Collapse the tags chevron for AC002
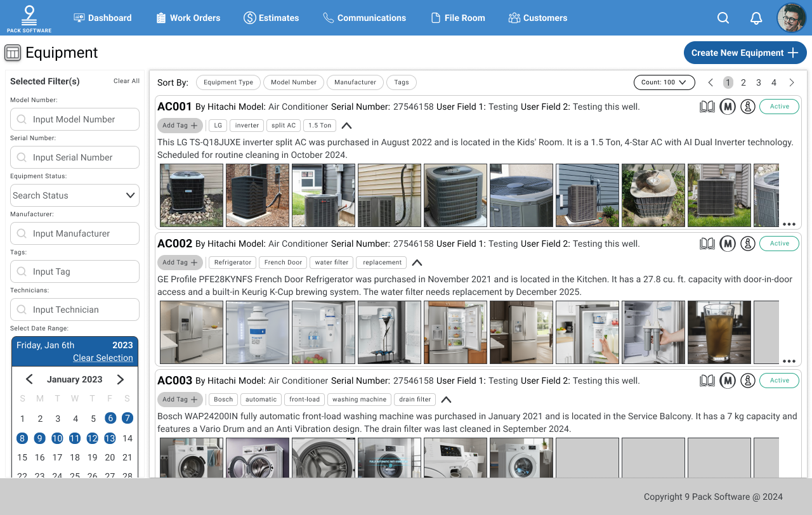The width and height of the screenshot is (812, 515). point(417,263)
